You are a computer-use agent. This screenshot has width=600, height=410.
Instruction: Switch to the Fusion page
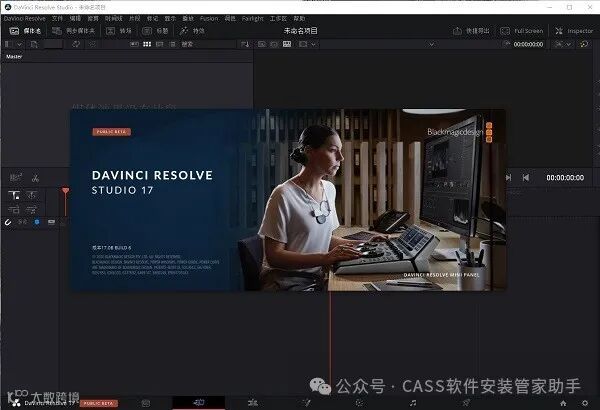306,403
